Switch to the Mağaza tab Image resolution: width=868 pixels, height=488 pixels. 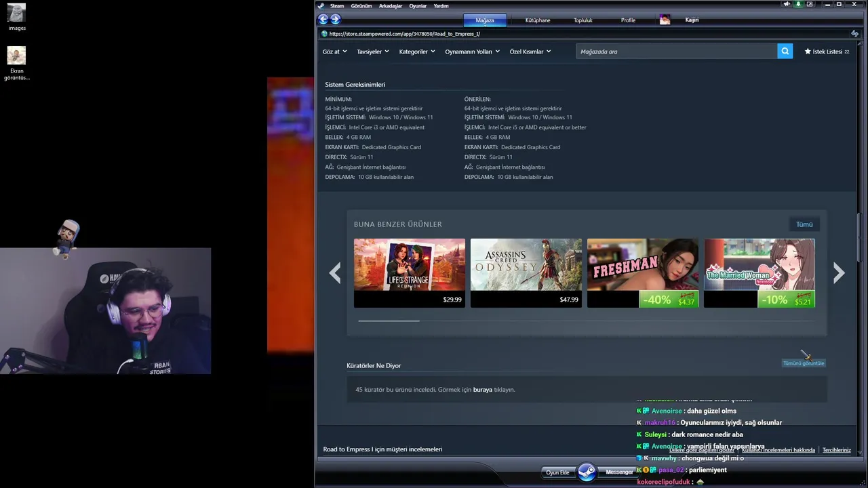click(x=485, y=20)
